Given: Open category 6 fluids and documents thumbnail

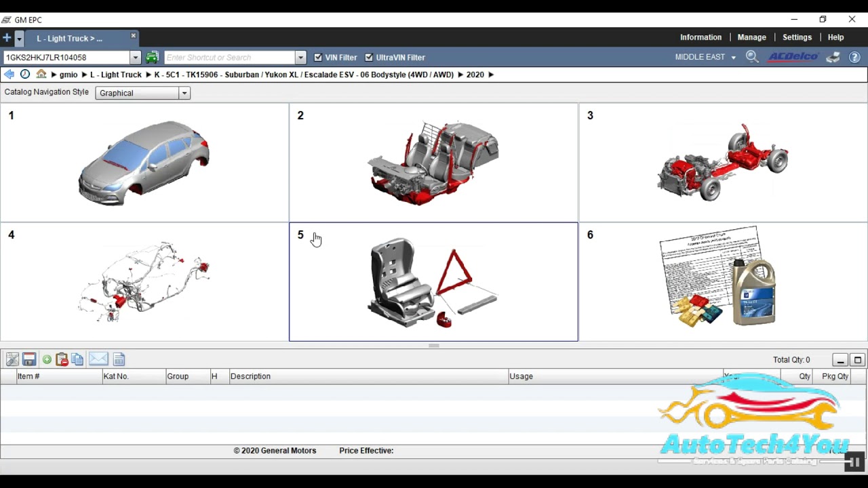Looking at the screenshot, I should [x=723, y=282].
